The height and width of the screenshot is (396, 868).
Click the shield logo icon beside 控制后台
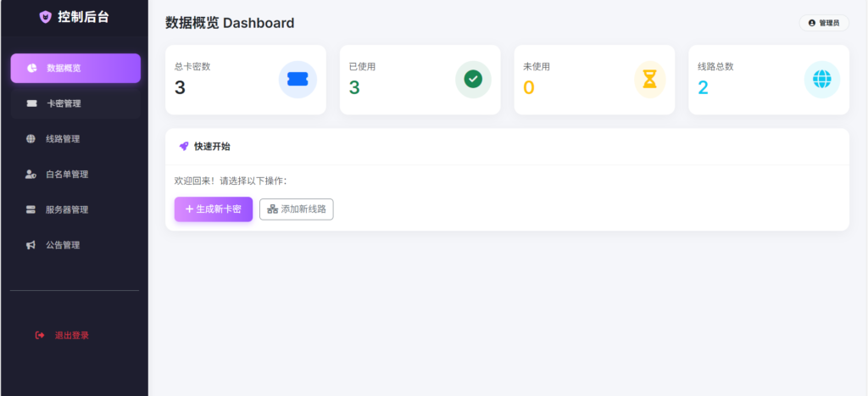[46, 17]
